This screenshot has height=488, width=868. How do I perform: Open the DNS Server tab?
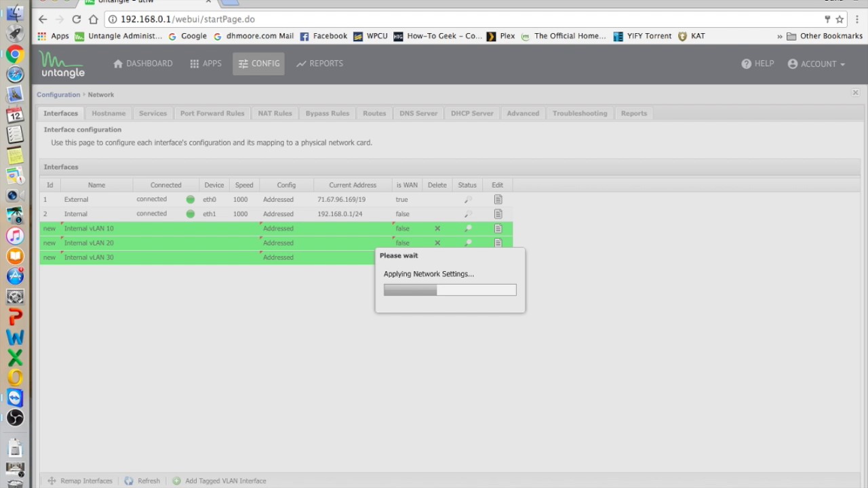418,113
